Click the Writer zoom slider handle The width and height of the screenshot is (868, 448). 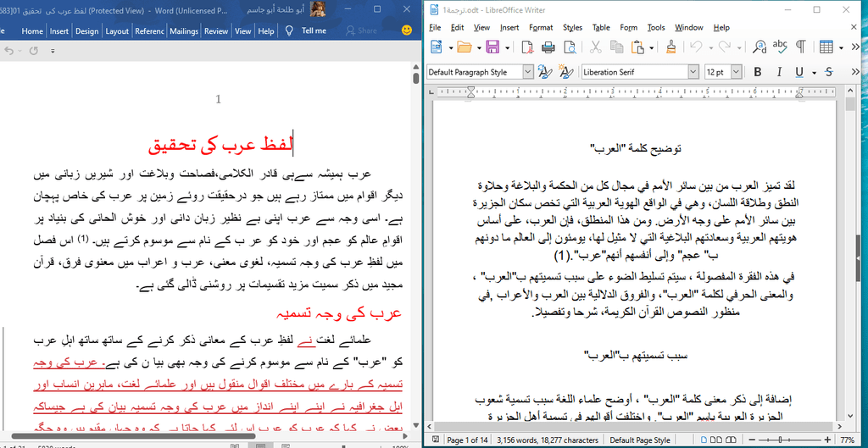tap(781, 440)
